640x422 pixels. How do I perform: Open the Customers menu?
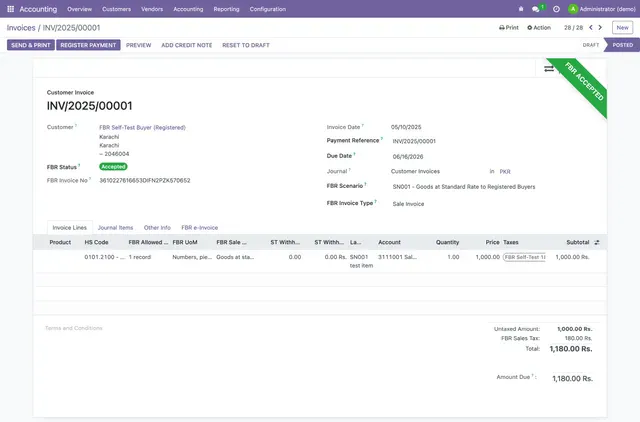pyautogui.click(x=116, y=9)
